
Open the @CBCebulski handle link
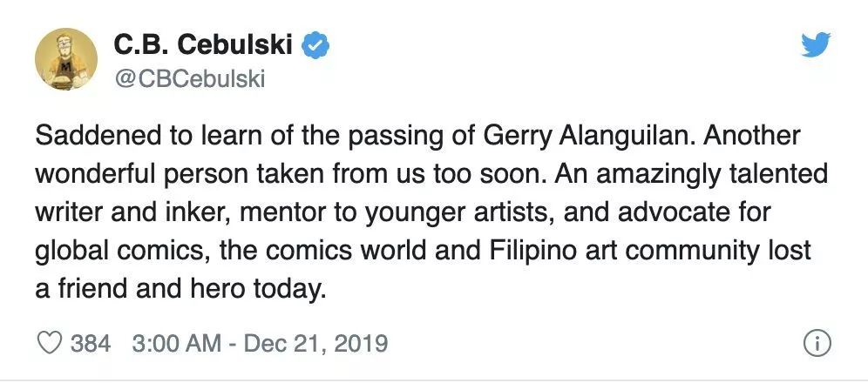[x=190, y=79]
